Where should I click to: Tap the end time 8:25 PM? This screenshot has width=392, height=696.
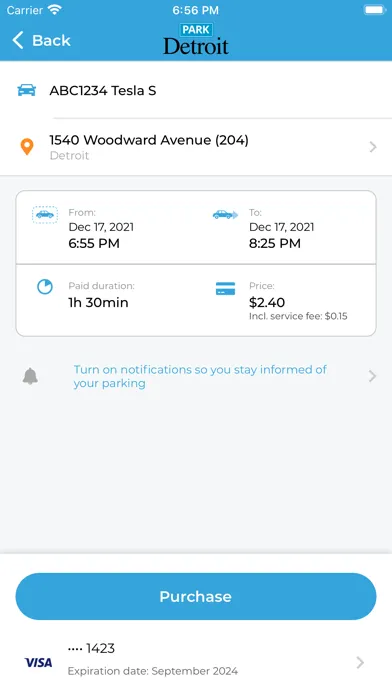[x=275, y=243]
